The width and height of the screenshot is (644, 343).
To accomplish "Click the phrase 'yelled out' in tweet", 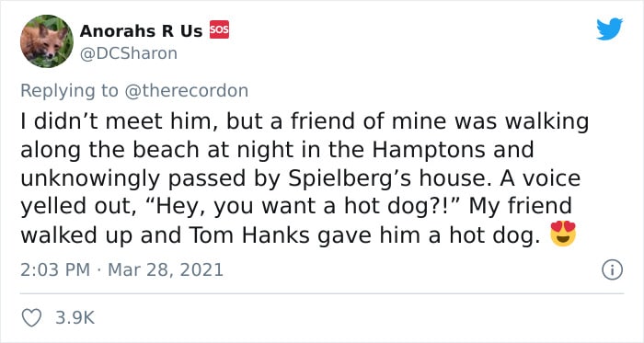I will [x=78, y=207].
